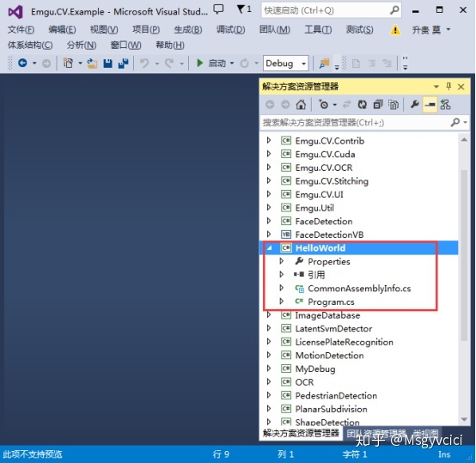The image size is (476, 463).
Task: Save the file with the floppy disk icon
Action: pyautogui.click(x=107, y=63)
